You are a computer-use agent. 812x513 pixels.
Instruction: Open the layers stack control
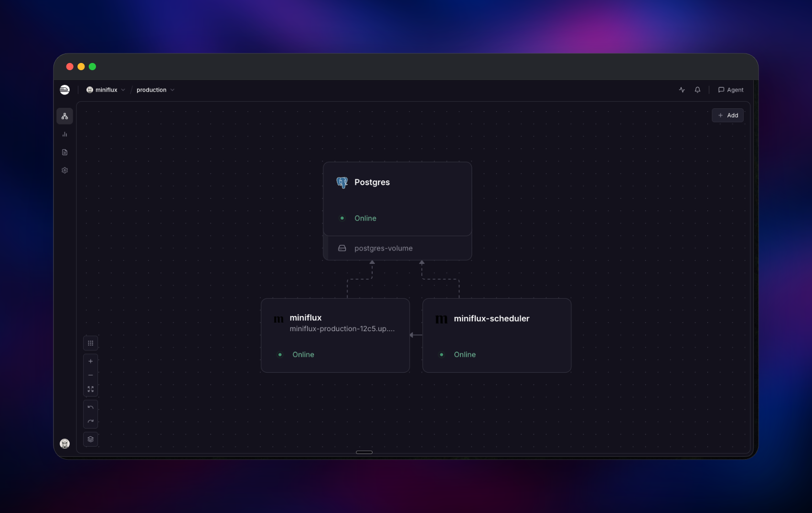click(91, 439)
